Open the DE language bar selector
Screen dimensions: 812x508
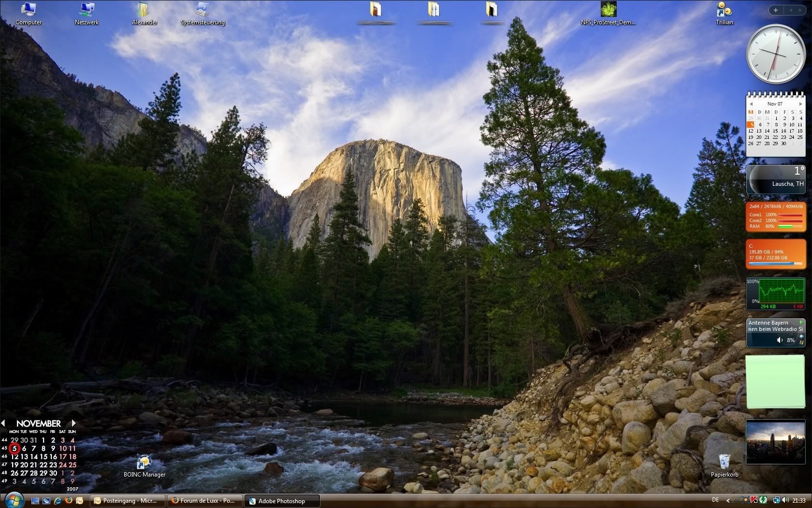715,500
